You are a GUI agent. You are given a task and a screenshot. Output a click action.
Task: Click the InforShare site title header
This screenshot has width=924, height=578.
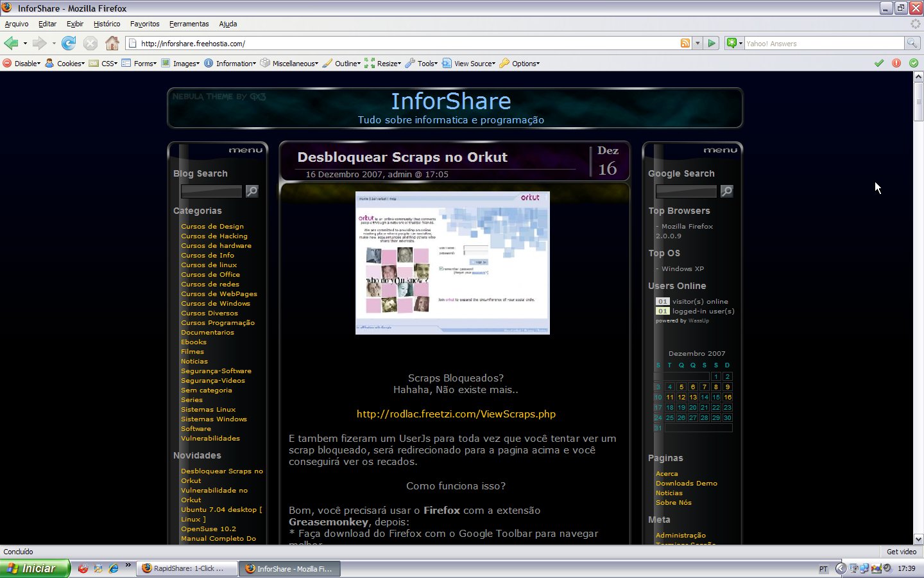pos(451,101)
